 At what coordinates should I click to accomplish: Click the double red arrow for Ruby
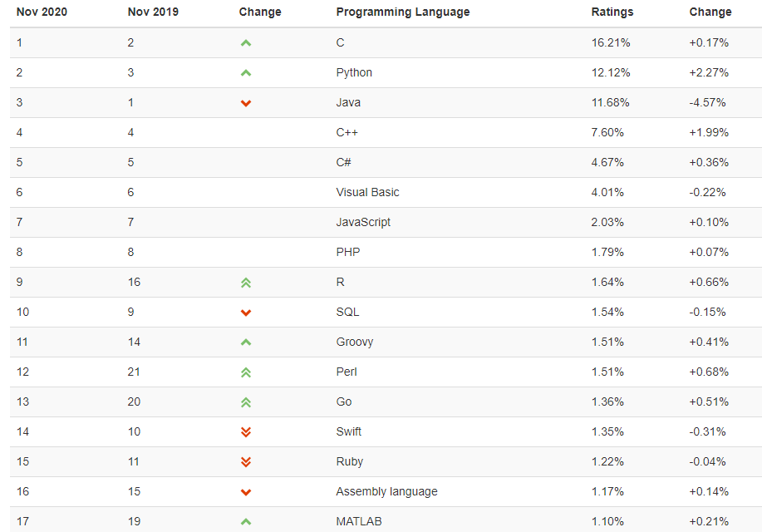[246, 462]
